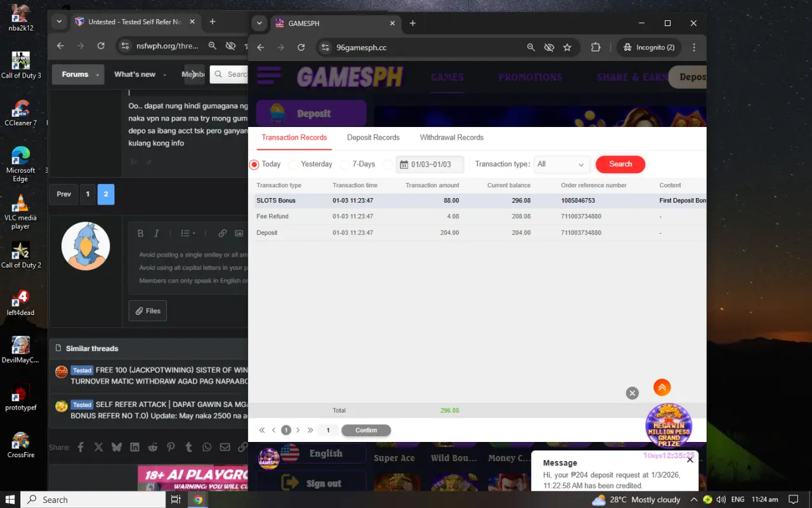This screenshot has height=508, width=812.
Task: Click the Confirm page button
Action: (366, 431)
